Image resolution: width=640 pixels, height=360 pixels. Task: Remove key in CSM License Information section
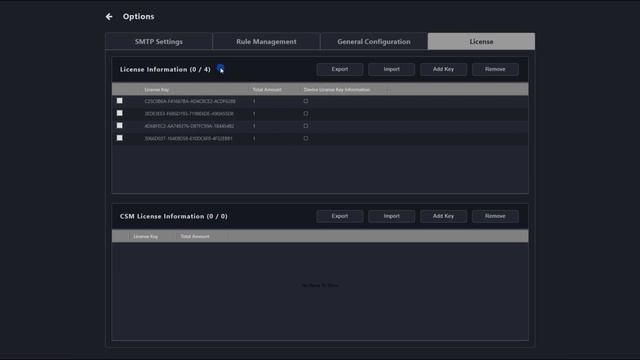495,216
